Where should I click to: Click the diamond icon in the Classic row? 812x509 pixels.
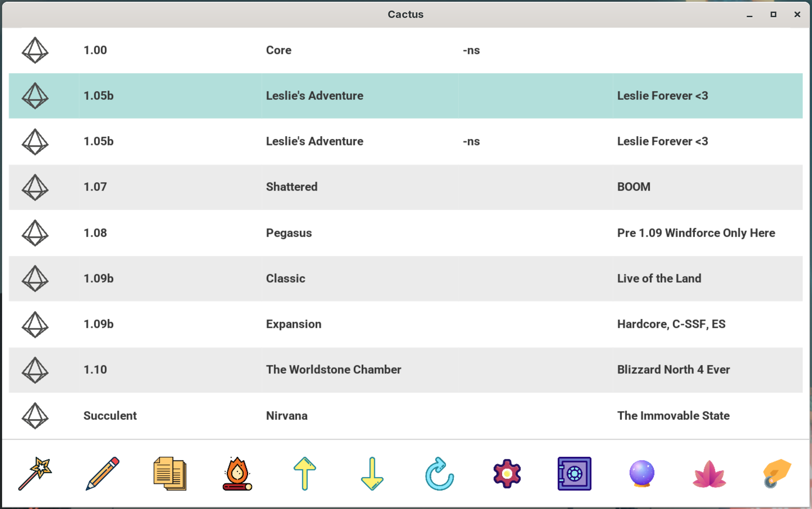coord(35,278)
